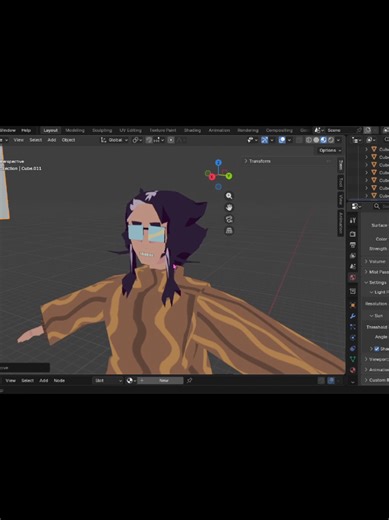Toggle the camera view navigation icon
389x520 pixels.
[229, 219]
